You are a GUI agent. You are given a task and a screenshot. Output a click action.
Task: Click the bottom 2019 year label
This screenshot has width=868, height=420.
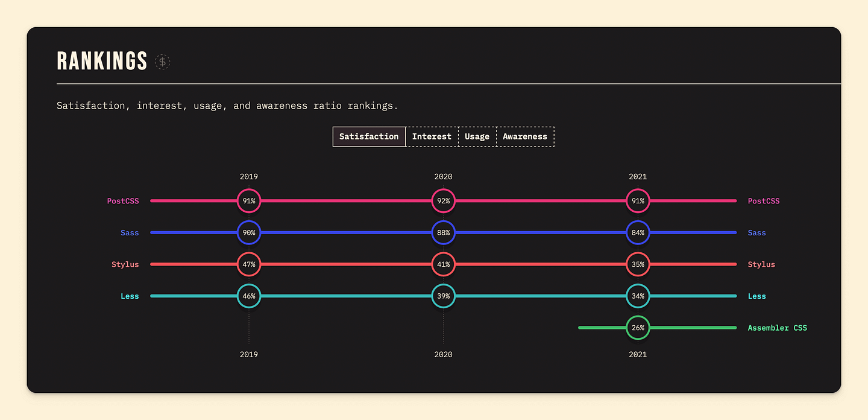249,354
